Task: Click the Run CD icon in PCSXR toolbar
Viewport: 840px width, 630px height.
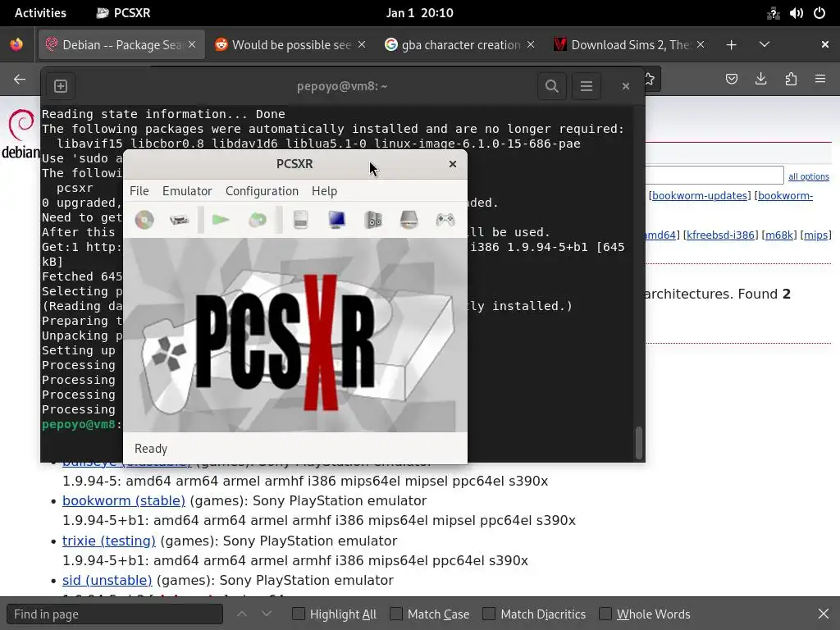Action: [144, 220]
